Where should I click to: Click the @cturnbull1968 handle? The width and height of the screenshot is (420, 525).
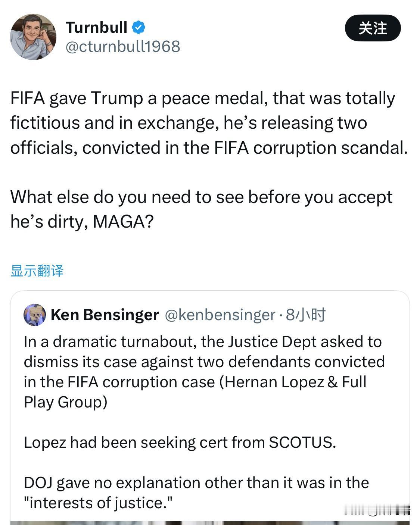[123, 46]
